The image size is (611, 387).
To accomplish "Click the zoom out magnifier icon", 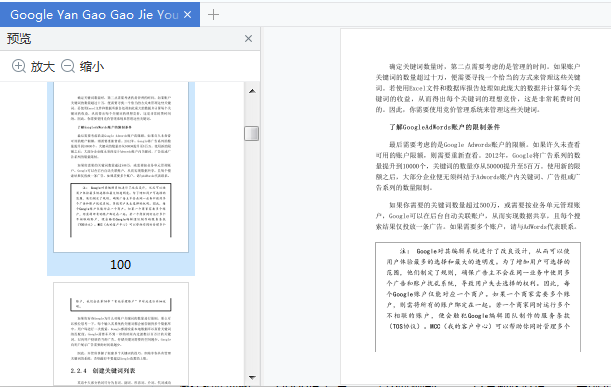I will coord(68,66).
